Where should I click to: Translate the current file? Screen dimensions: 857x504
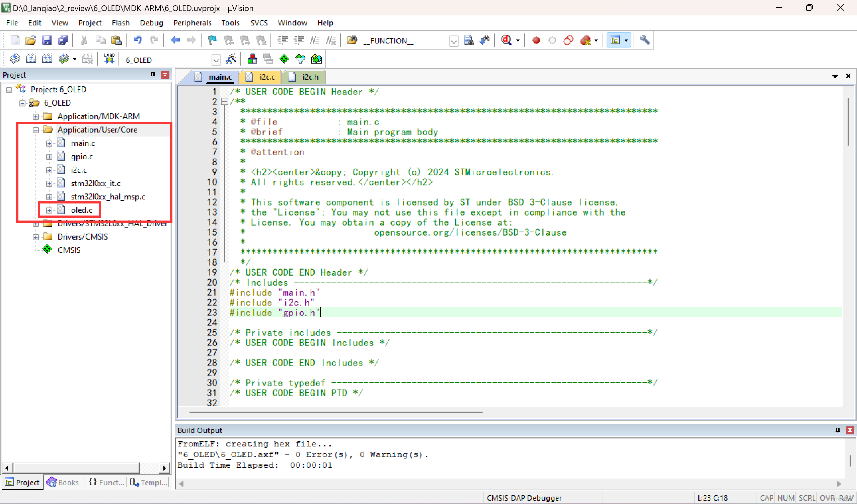(15, 59)
